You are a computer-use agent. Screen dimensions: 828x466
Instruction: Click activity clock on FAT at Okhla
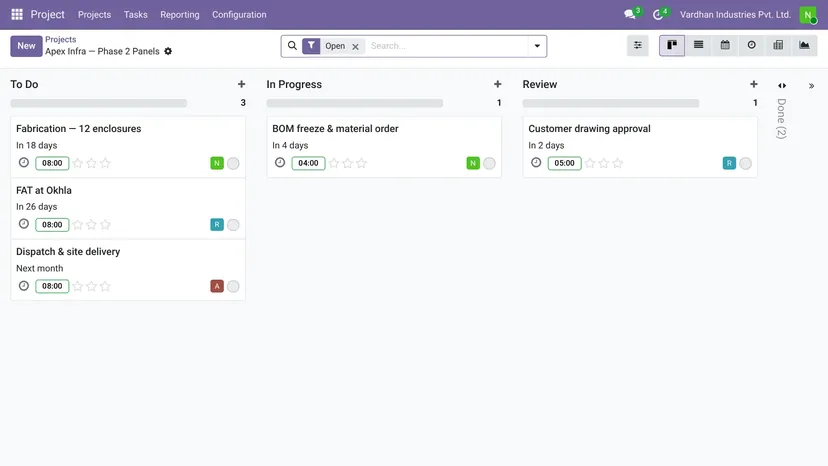point(24,224)
